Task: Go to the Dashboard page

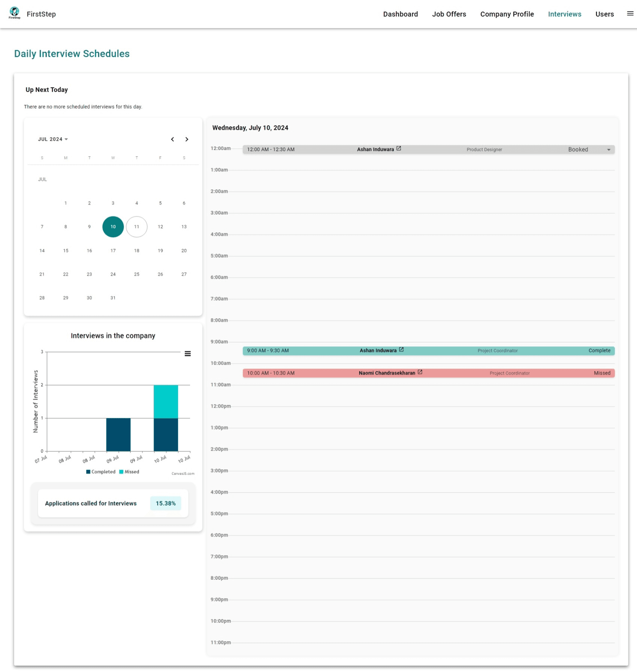Action: click(x=401, y=14)
